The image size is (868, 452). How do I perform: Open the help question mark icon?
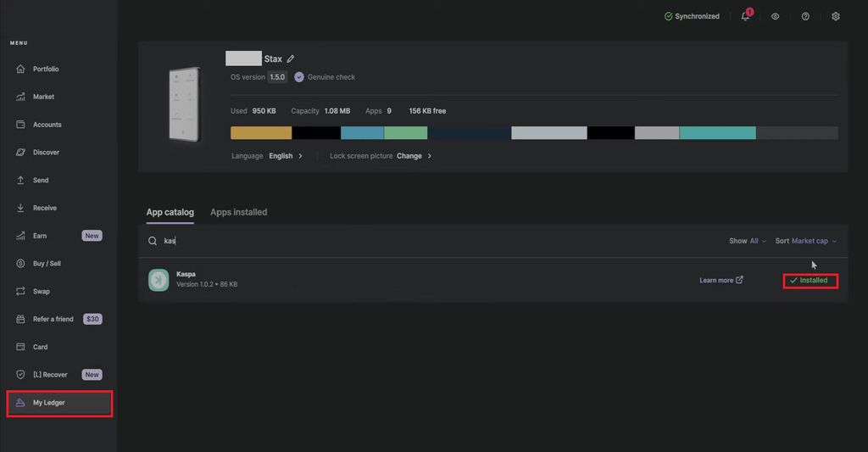(x=805, y=16)
